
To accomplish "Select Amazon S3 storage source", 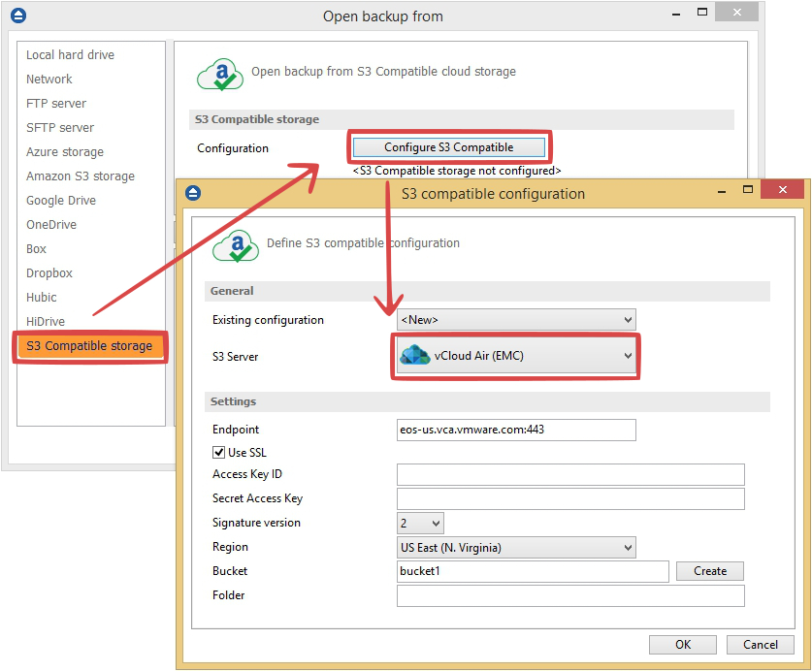I will point(81,176).
